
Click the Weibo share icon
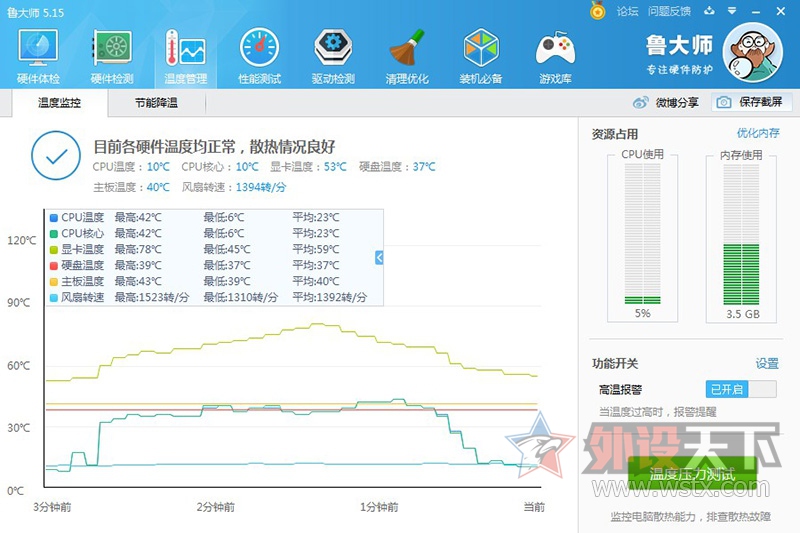pyautogui.click(x=640, y=103)
